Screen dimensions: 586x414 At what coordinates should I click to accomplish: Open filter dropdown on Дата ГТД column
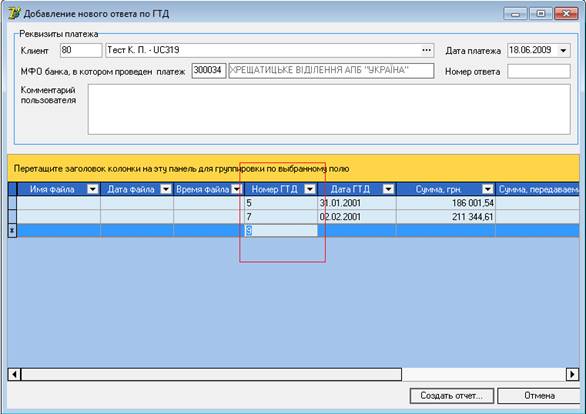(x=388, y=189)
